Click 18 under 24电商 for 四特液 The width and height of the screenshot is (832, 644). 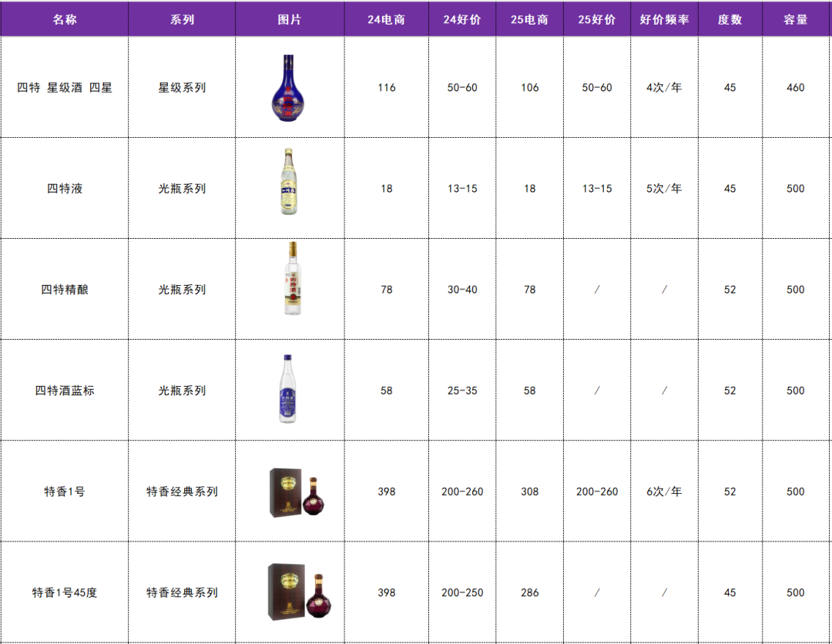[386, 188]
